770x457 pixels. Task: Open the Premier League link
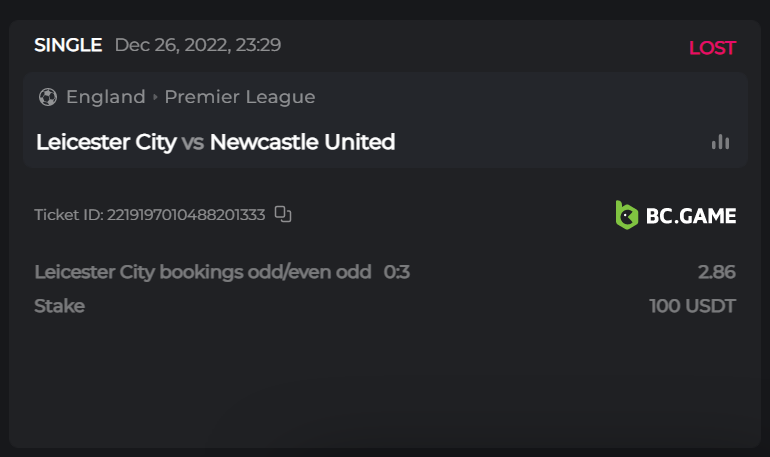[x=240, y=97]
